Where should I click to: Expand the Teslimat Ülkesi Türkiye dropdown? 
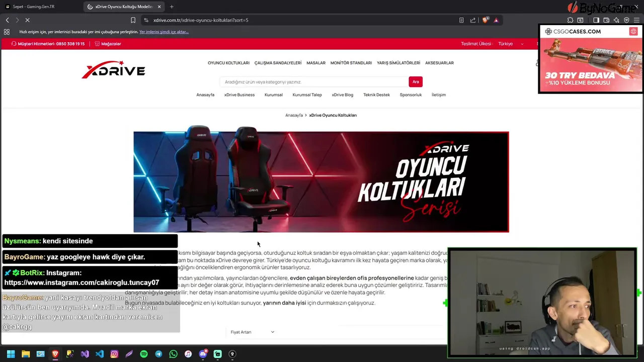click(x=511, y=44)
